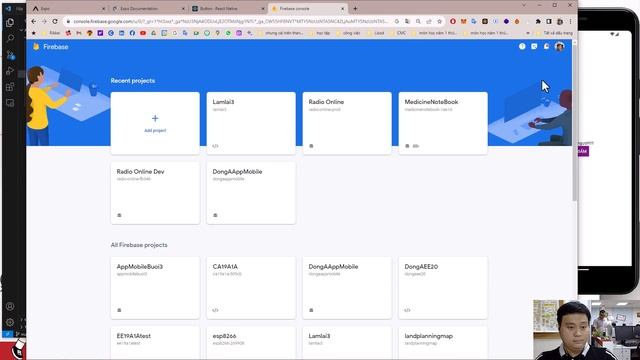Open Firebase help icon in header
This screenshot has width=640, height=360.
[x=522, y=47]
